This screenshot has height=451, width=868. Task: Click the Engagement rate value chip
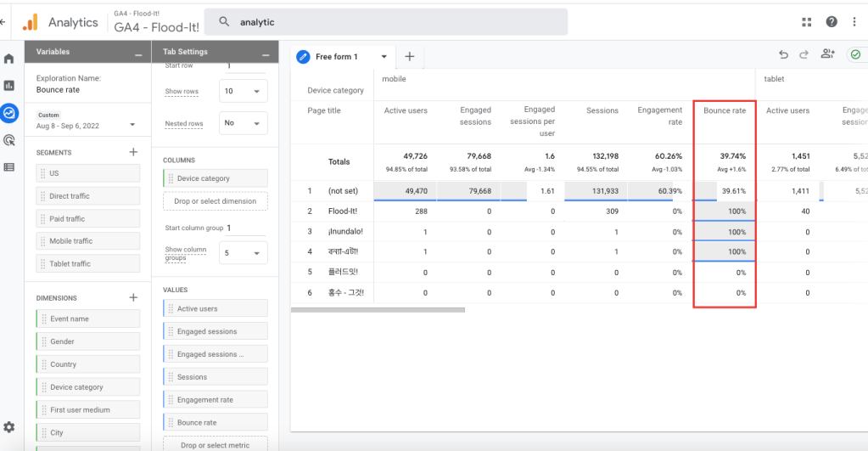(216, 399)
